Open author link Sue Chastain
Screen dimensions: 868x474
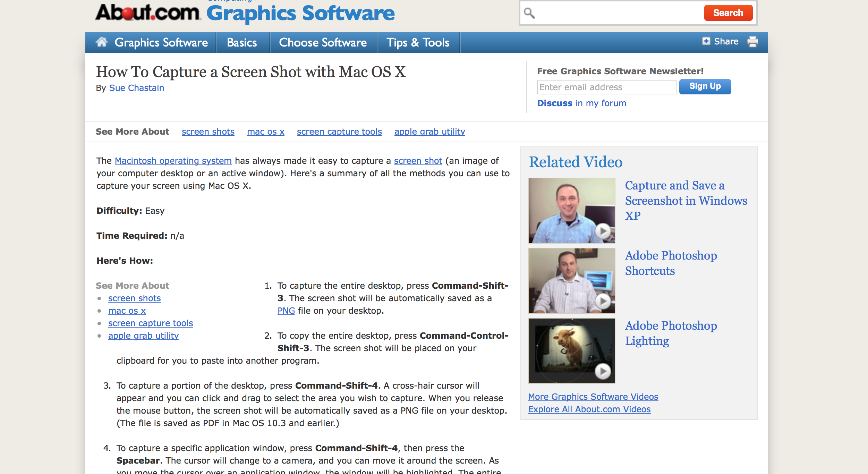136,88
